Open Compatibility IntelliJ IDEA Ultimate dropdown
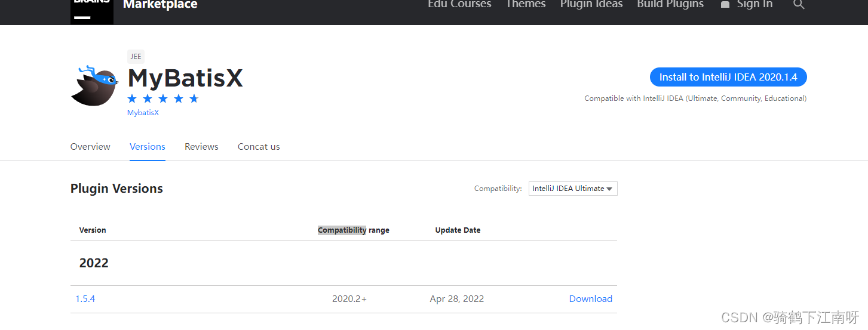Image resolution: width=868 pixels, height=330 pixels. (573, 189)
